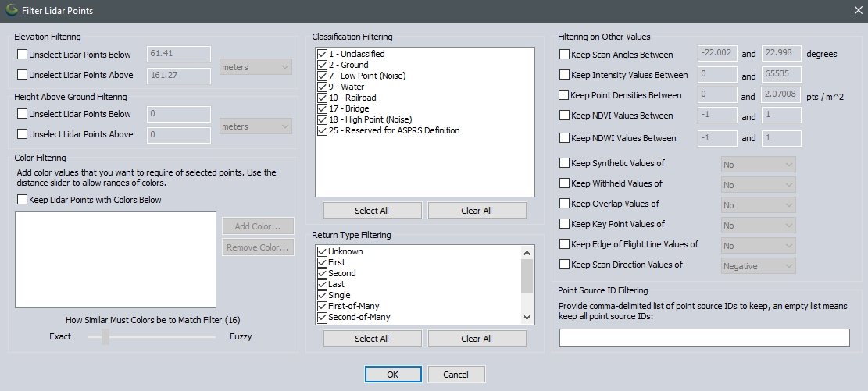This screenshot has height=391, width=868.
Task: Open Keep Overlap Values dropdown
Action: 757,205
